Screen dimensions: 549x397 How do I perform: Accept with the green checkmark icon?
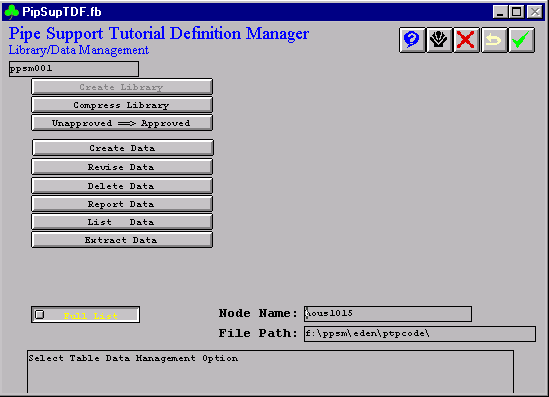pos(521,40)
